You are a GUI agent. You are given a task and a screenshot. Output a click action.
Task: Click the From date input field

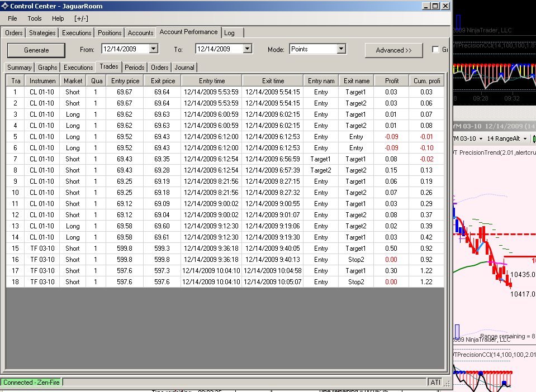pos(126,49)
